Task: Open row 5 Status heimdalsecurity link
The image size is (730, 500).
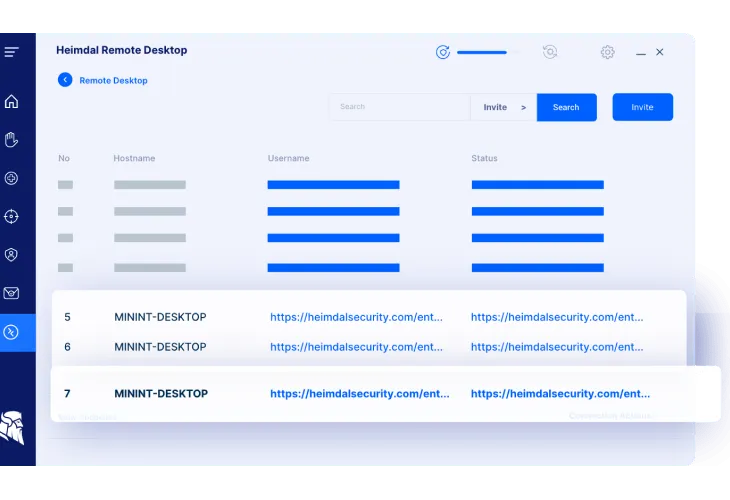Action: pyautogui.click(x=557, y=317)
